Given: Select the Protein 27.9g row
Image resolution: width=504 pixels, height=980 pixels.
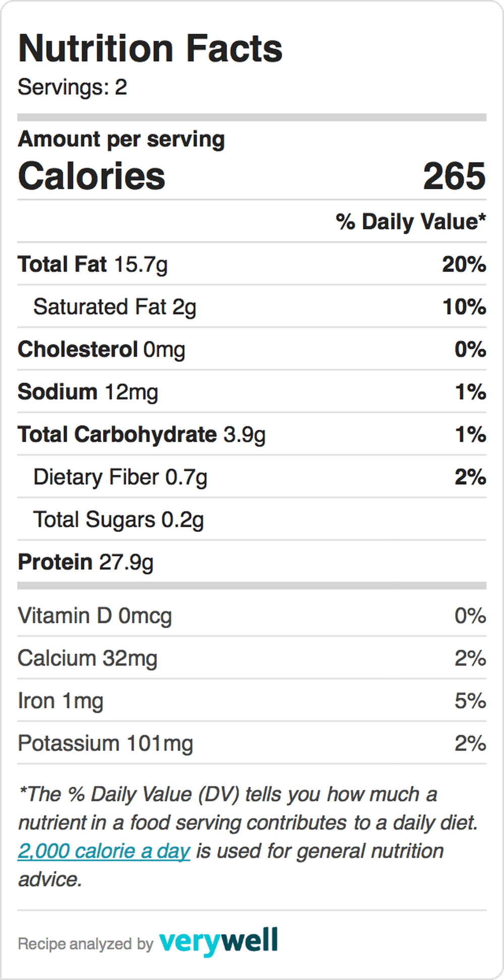Looking at the screenshot, I should pos(252,562).
